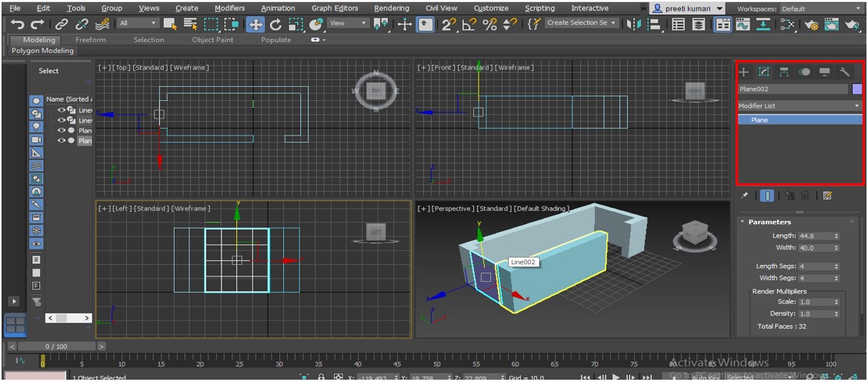The height and width of the screenshot is (382, 868).
Task: Hide the last Plane object via eye icon
Action: tap(62, 141)
